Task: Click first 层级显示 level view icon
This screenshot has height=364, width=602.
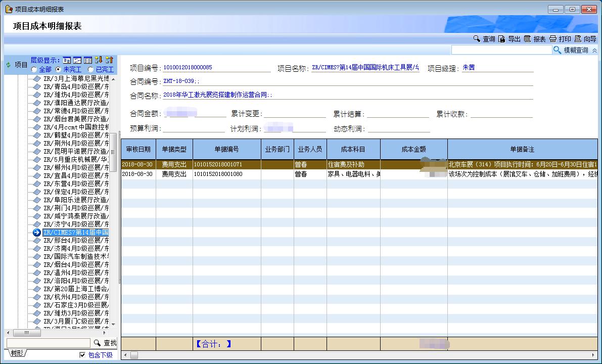Action: (x=67, y=60)
